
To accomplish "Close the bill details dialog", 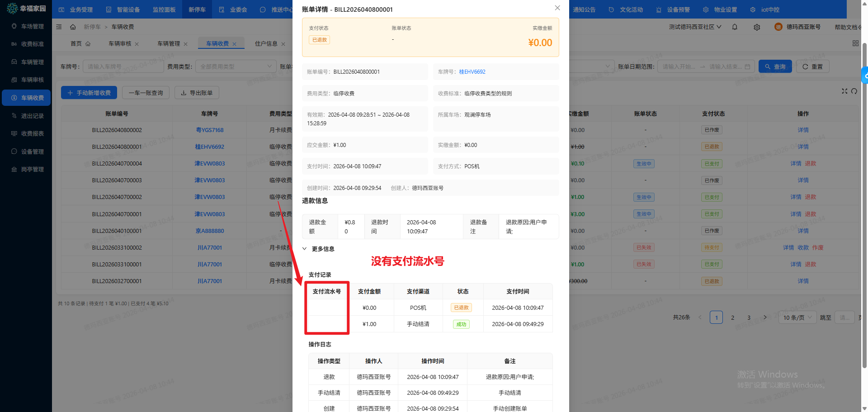I will (x=557, y=8).
